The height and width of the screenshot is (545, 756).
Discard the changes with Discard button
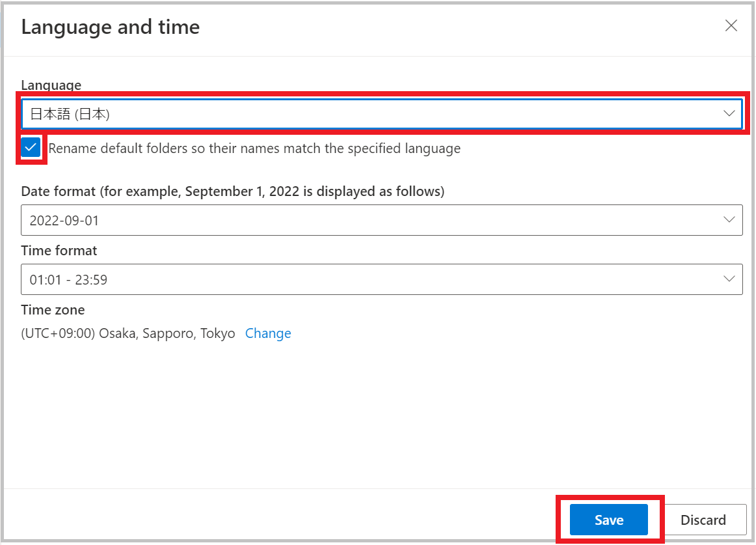click(x=703, y=520)
